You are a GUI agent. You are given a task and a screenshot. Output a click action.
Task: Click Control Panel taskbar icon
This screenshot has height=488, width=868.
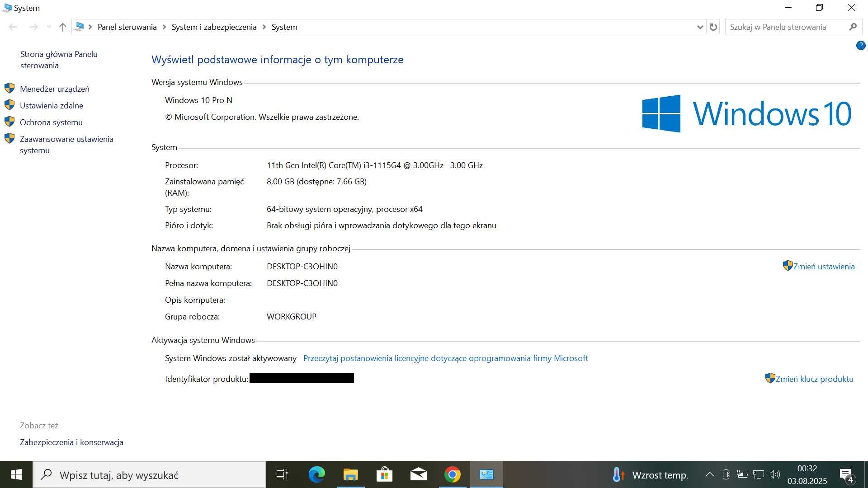[x=486, y=474]
